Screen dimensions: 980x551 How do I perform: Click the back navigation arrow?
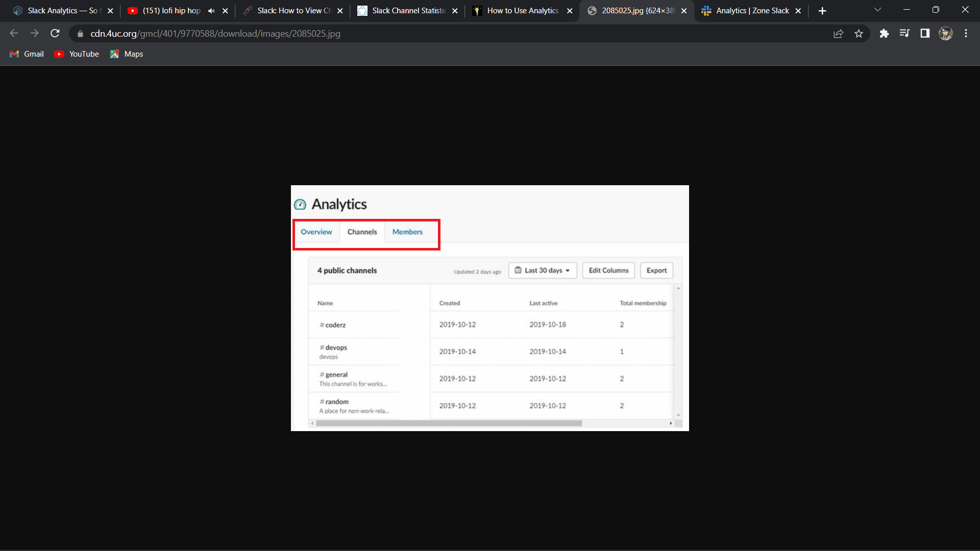point(13,33)
